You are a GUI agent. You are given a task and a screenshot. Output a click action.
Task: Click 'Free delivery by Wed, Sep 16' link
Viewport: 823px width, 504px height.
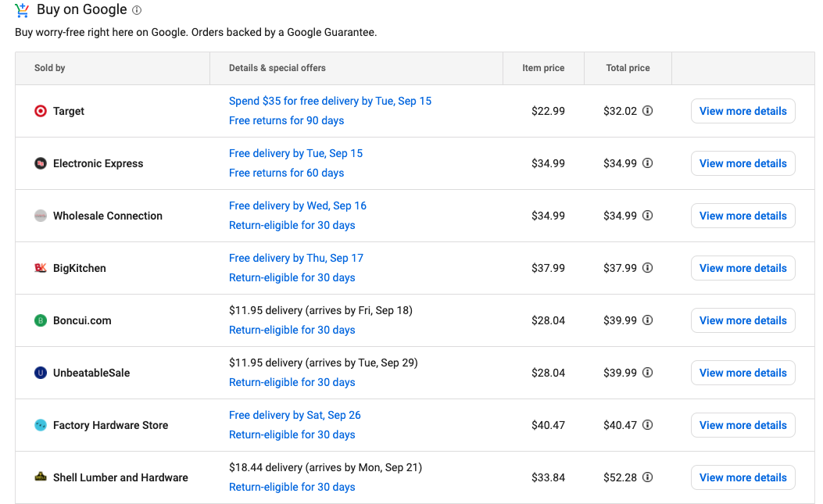[297, 206]
